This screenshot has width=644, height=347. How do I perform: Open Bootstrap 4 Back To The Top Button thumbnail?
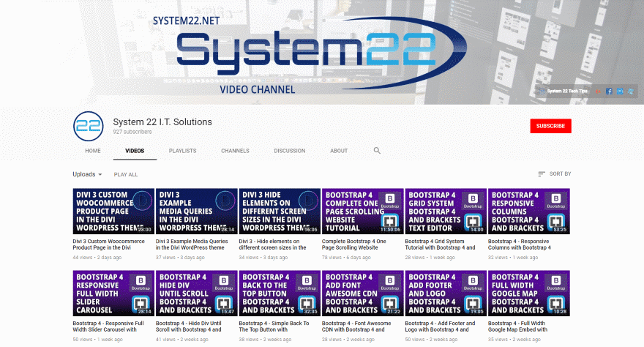pyautogui.click(x=280, y=294)
